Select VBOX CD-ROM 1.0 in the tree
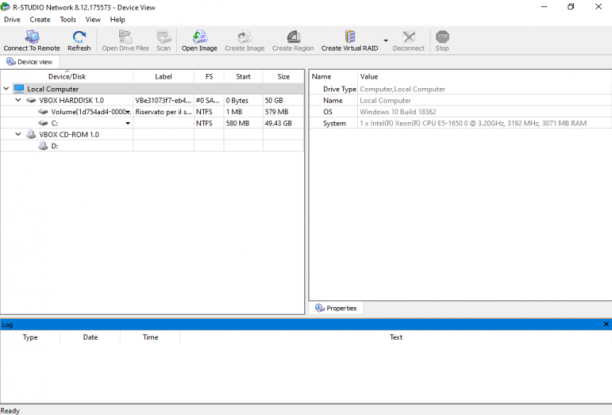The width and height of the screenshot is (612, 415). 69,135
